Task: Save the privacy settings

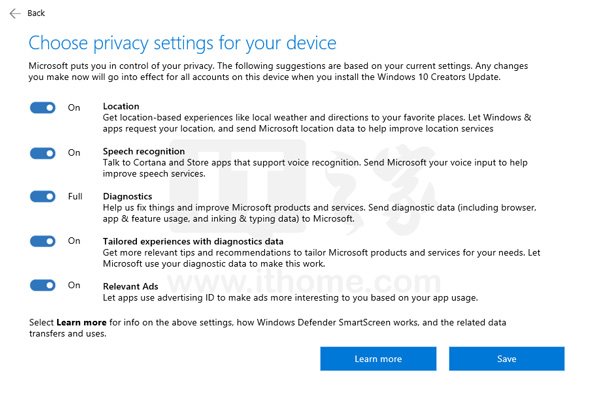Action: point(507,359)
